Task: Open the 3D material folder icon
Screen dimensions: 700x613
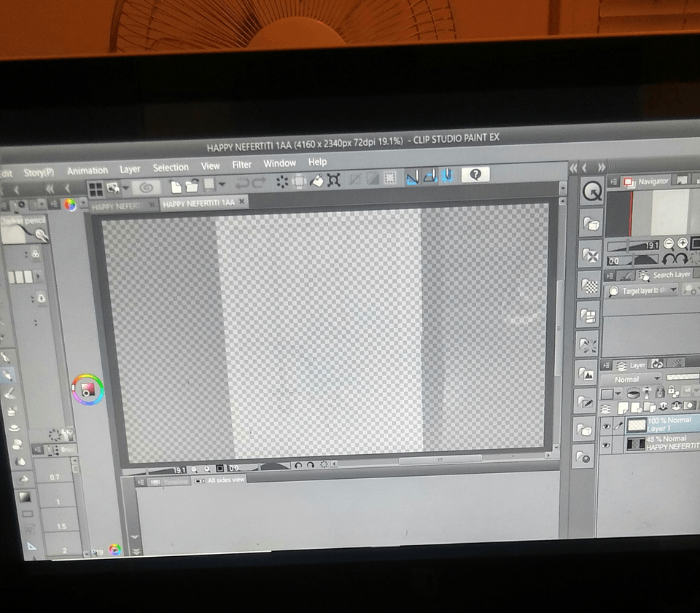Action: click(591, 223)
